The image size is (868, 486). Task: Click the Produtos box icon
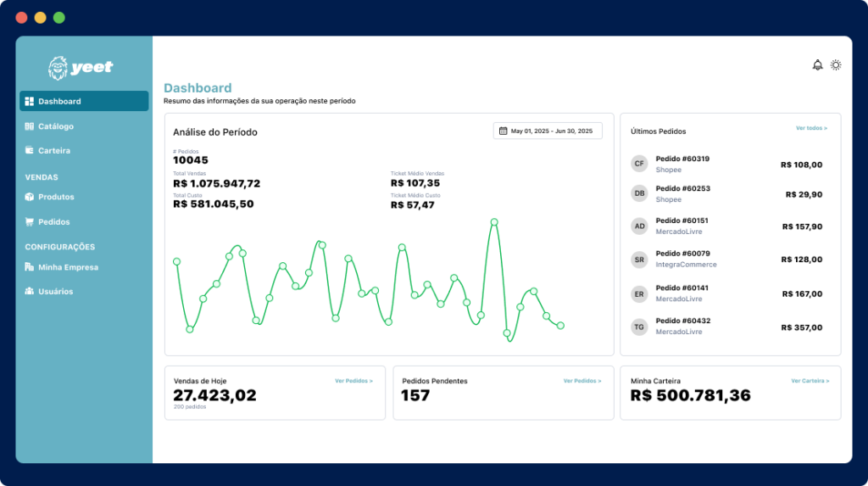(x=30, y=197)
